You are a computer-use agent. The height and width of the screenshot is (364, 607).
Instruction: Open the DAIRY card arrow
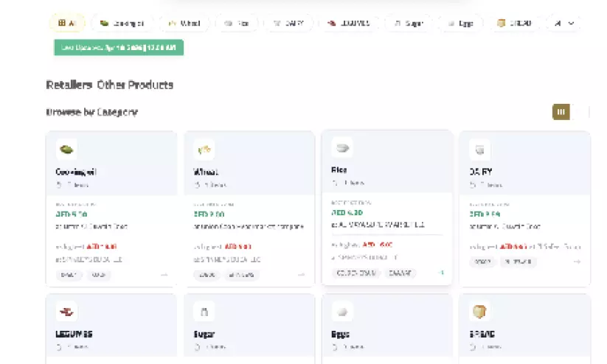pyautogui.click(x=577, y=262)
